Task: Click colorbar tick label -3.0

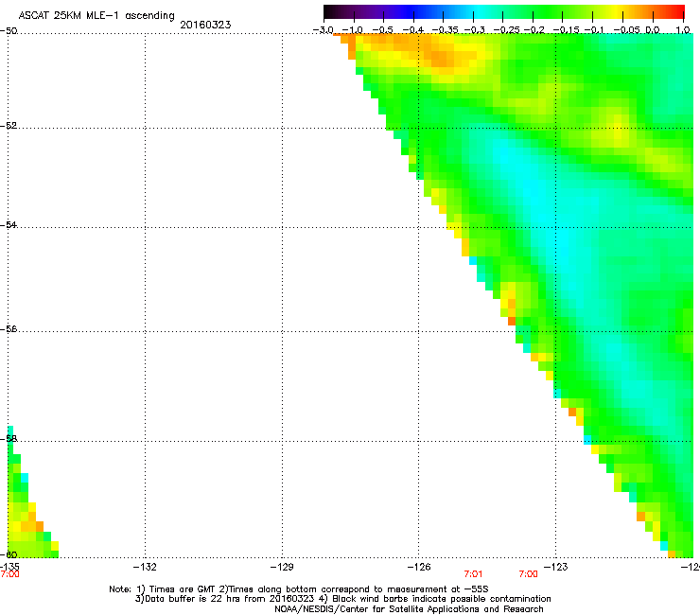Action: coord(324,30)
